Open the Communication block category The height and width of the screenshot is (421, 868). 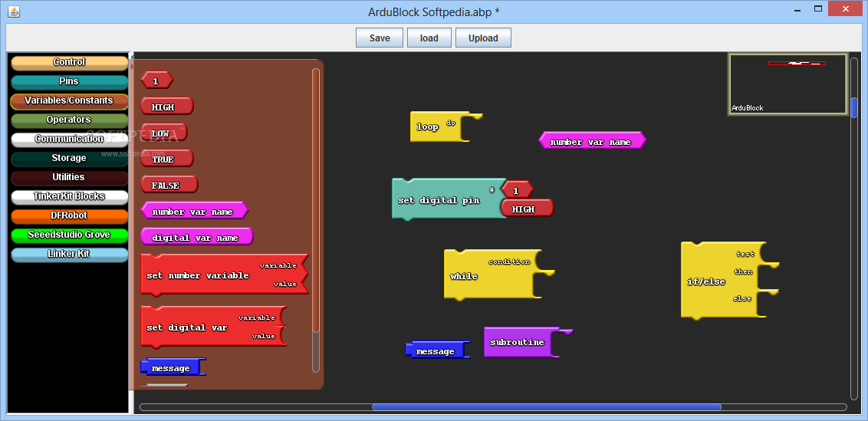click(x=69, y=139)
